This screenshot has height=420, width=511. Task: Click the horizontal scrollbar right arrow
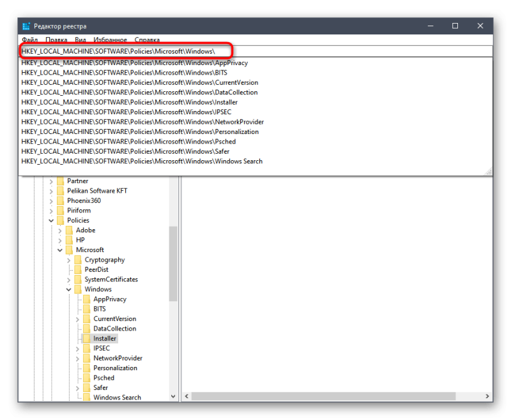tap(487, 396)
